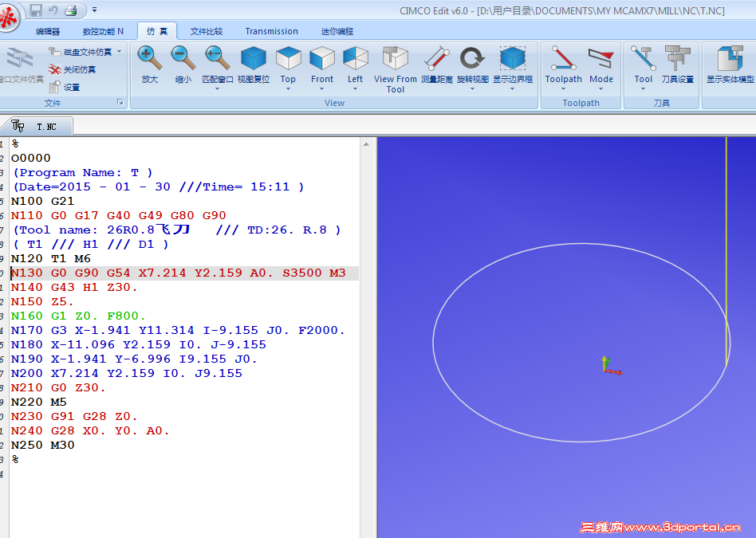Viewport: 756px width, 538px height.
Task: Expand the Tool dropdown arrow
Action: [x=643, y=88]
